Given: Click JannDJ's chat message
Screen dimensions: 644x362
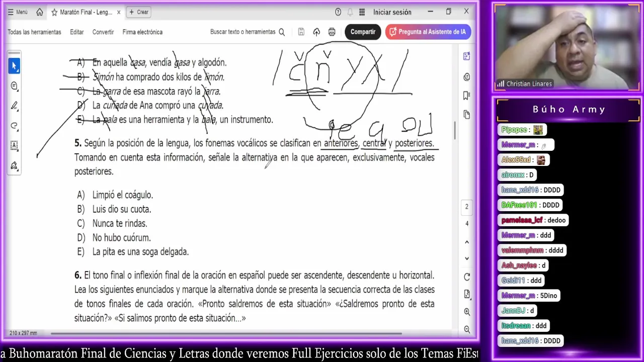Looking at the screenshot, I should 518,311.
